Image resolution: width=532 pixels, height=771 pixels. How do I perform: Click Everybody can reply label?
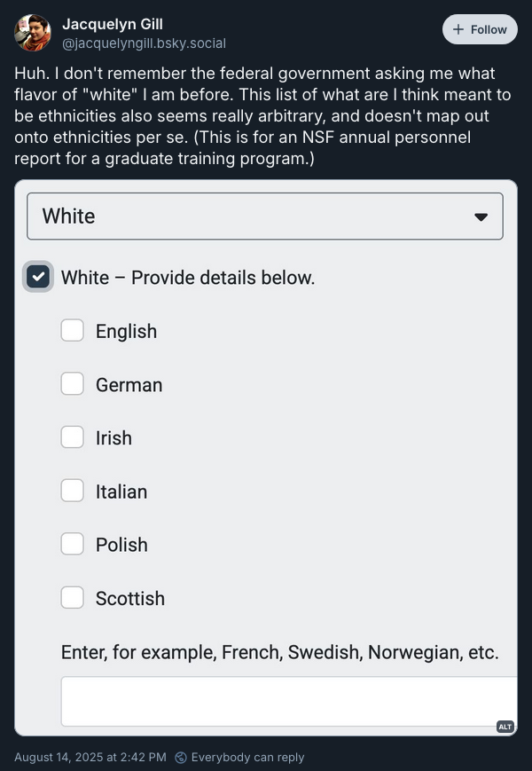[x=247, y=757]
